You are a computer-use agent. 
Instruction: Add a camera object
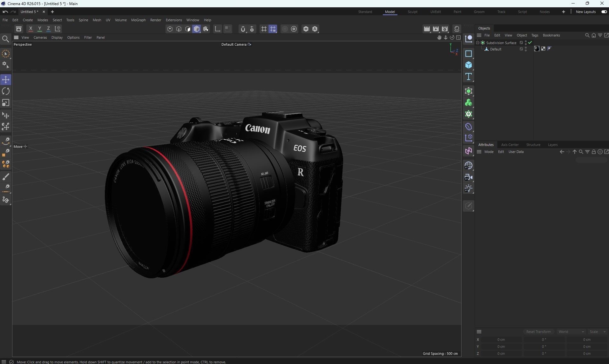coord(468,177)
